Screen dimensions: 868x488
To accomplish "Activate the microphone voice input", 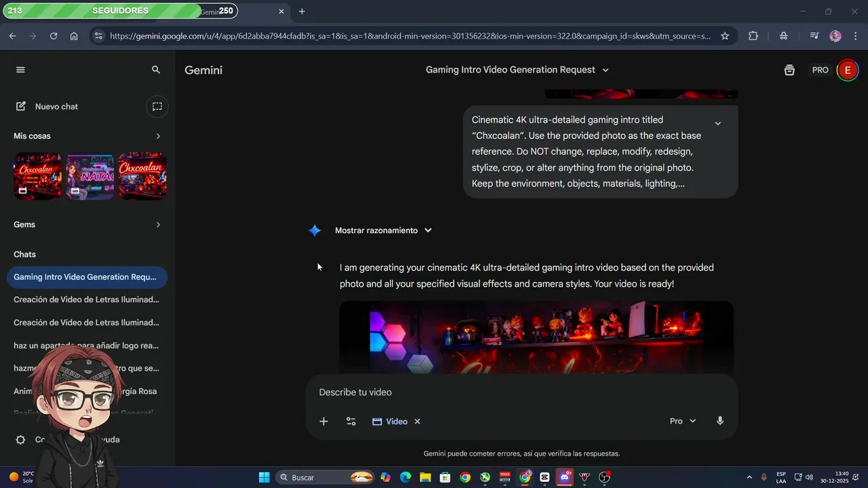I will click(x=720, y=421).
